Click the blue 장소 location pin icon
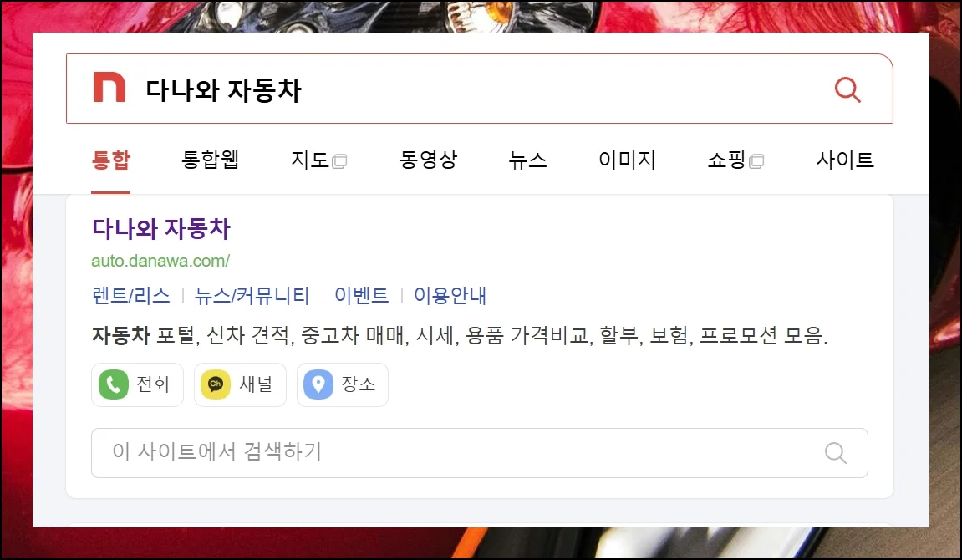The height and width of the screenshot is (560, 962). coord(318,384)
